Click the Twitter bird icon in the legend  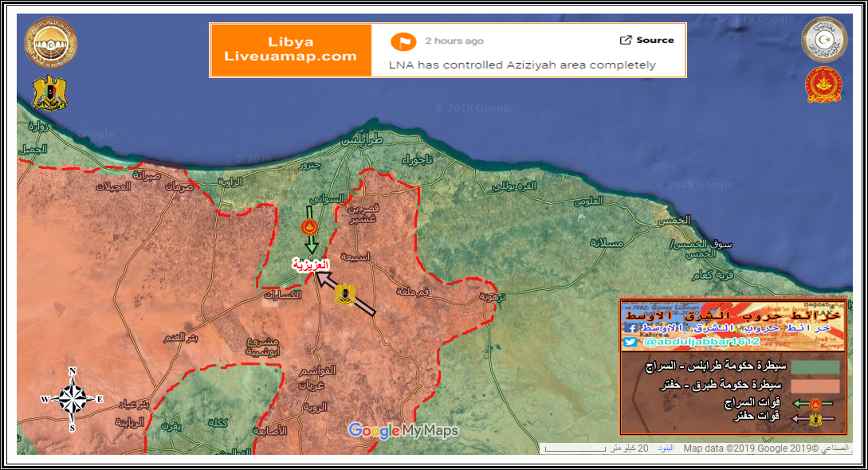[x=630, y=343]
